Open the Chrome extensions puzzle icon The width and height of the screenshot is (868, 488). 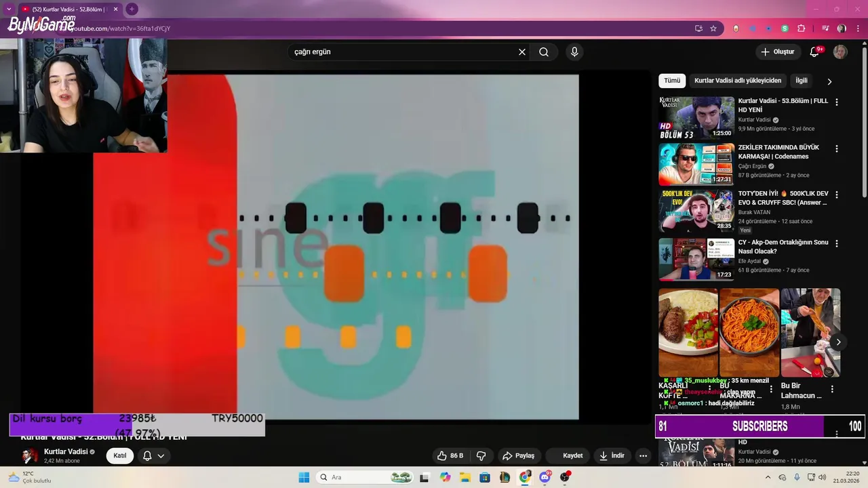802,28
